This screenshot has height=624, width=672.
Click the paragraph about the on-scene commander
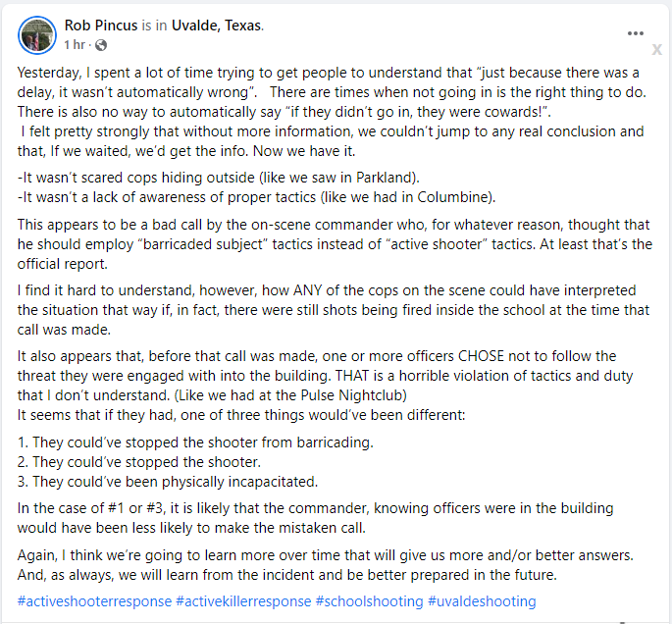point(335,244)
